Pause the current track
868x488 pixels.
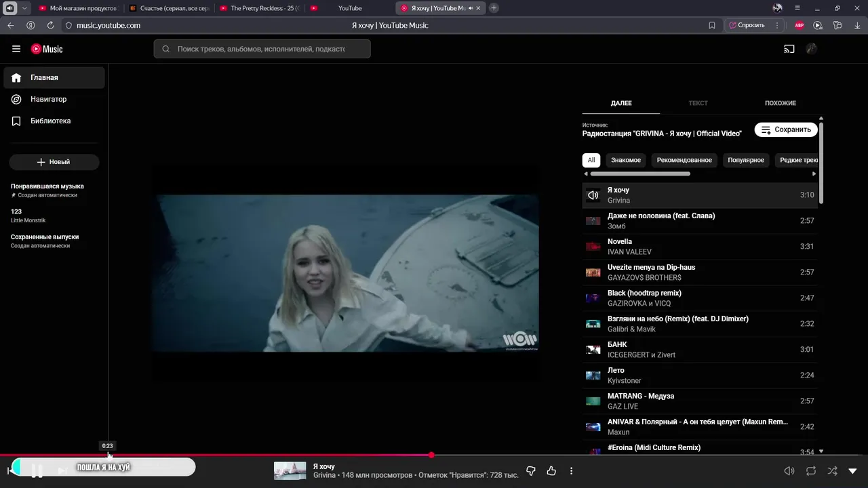pyautogui.click(x=37, y=470)
